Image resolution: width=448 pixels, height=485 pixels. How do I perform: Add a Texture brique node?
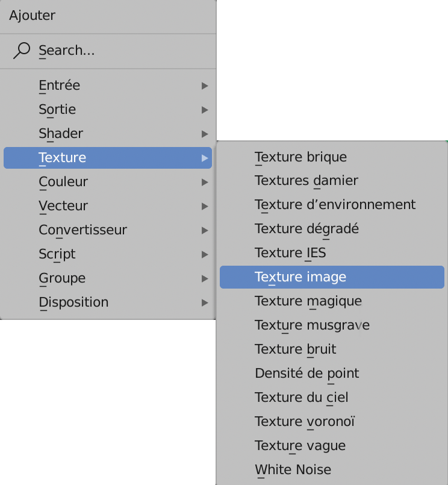pyautogui.click(x=300, y=157)
